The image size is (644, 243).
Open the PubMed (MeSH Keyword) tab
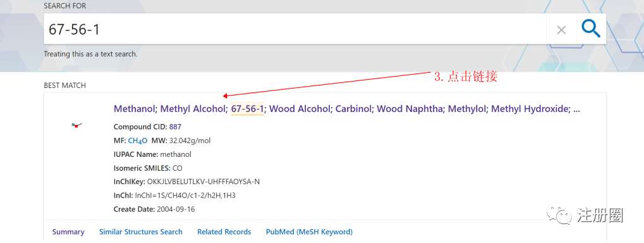pos(309,232)
